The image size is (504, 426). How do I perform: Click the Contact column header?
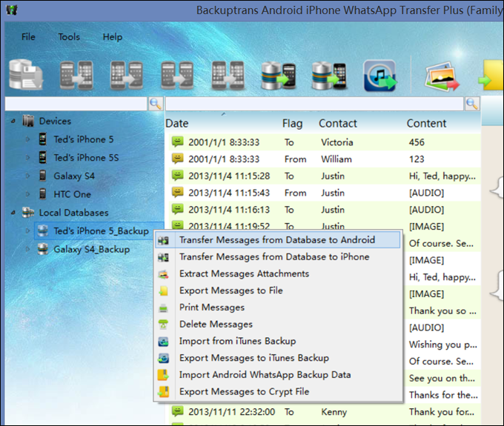pyautogui.click(x=338, y=124)
